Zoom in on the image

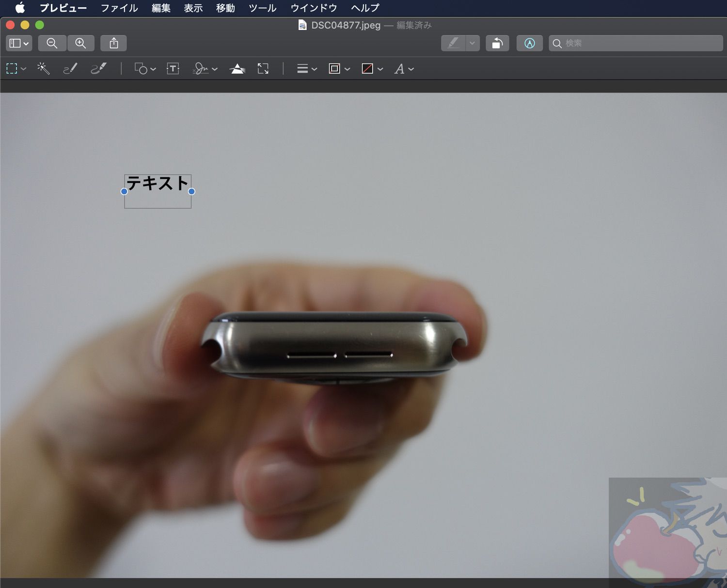[x=80, y=43]
